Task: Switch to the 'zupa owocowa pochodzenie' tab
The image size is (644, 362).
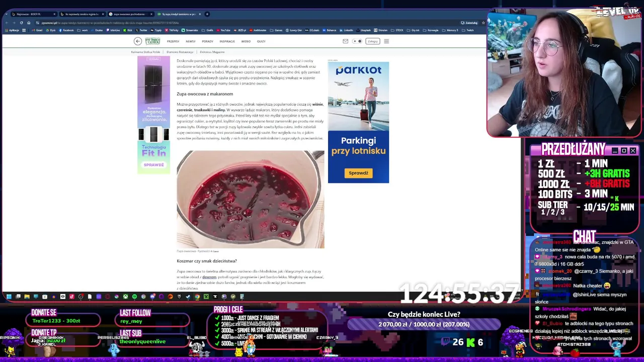Action: click(x=131, y=14)
